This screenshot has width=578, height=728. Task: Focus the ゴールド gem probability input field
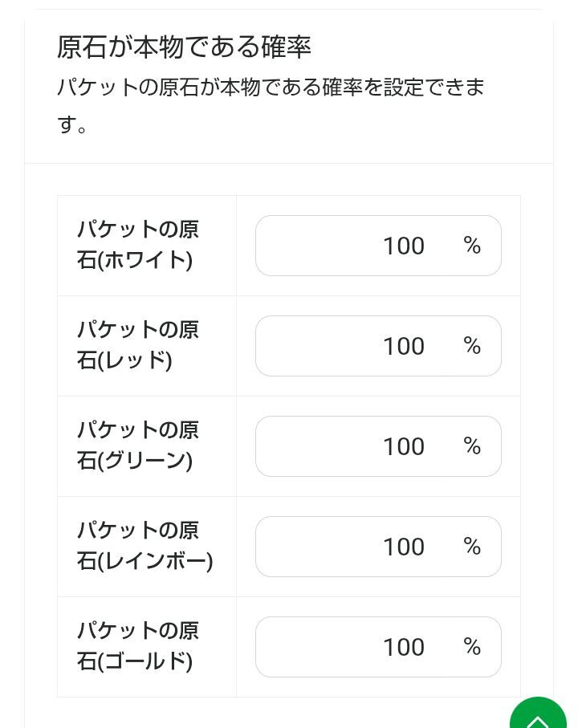[353, 647]
